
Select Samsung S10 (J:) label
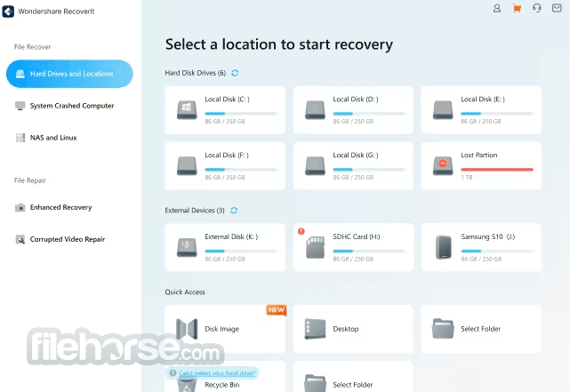488,236
